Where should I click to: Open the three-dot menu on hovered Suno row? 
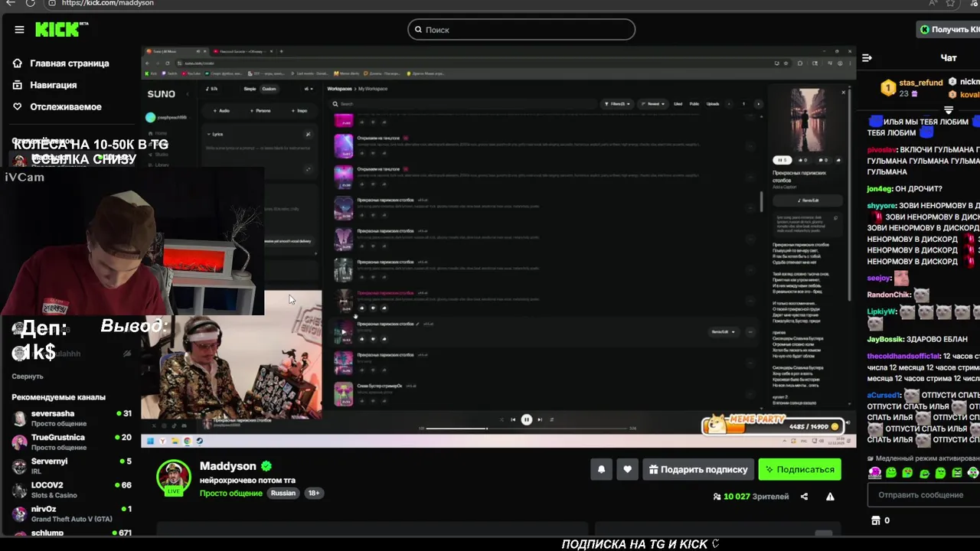coord(750,332)
